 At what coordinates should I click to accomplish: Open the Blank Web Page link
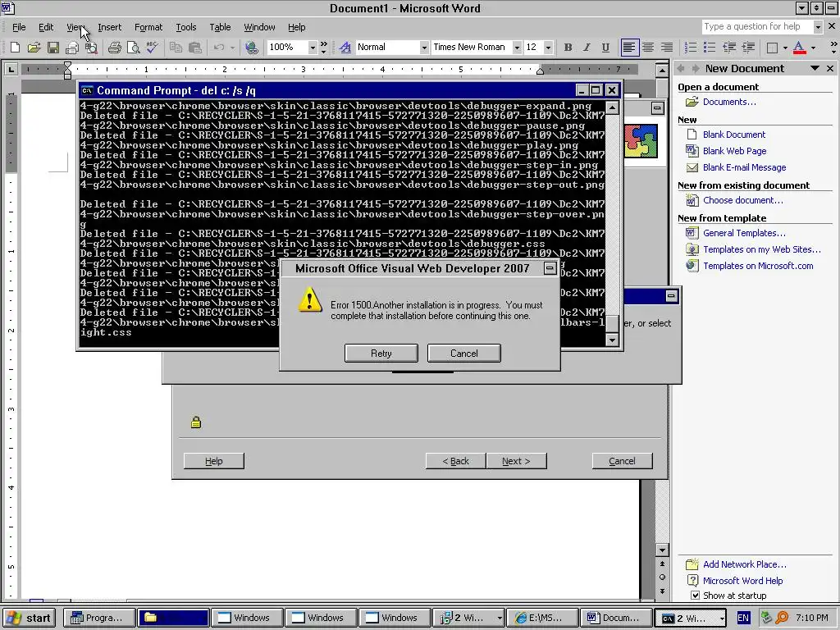[734, 151]
